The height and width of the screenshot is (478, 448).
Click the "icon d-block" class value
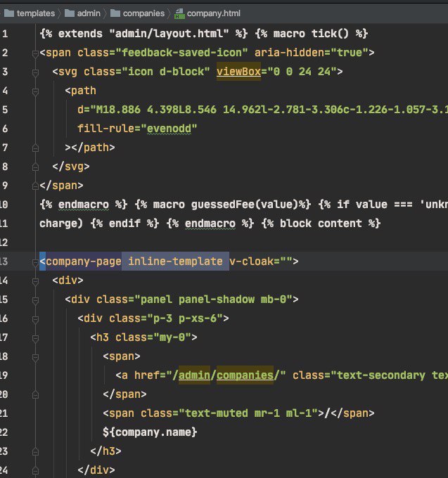pyautogui.click(x=166, y=72)
